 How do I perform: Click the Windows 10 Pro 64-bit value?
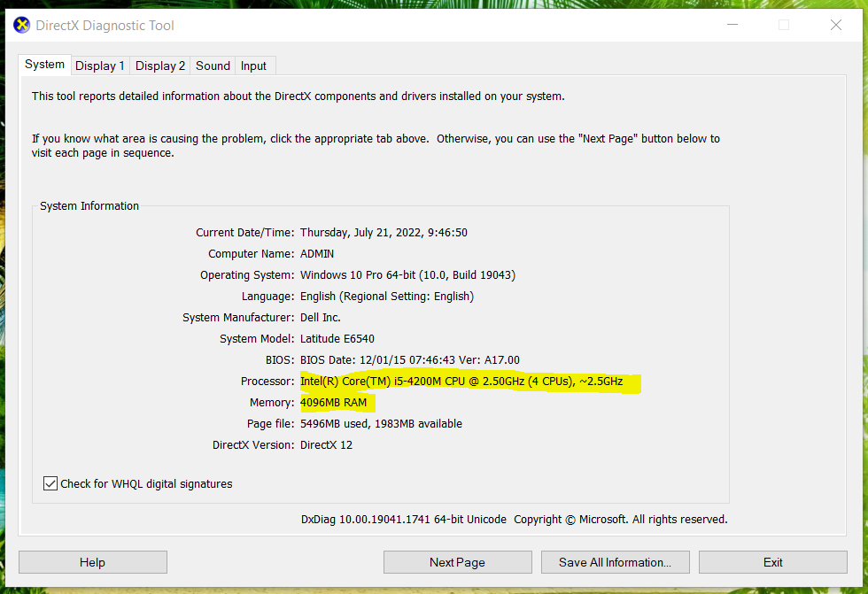tap(408, 275)
